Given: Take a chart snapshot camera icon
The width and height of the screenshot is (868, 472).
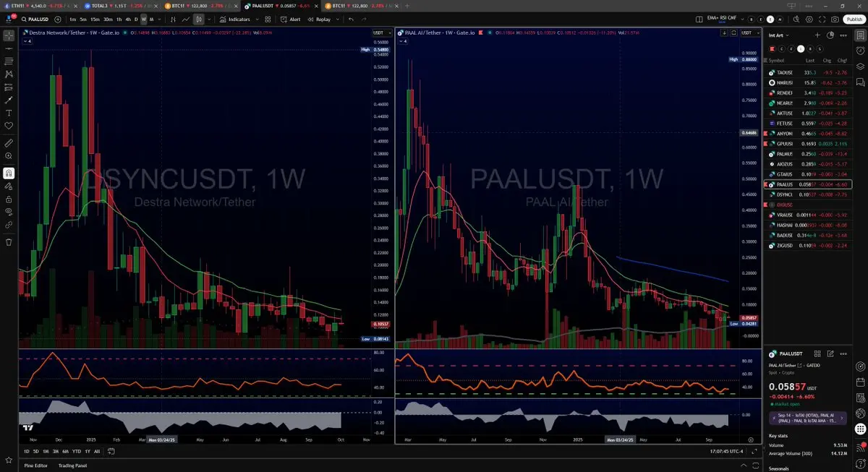Looking at the screenshot, I should pos(835,19).
